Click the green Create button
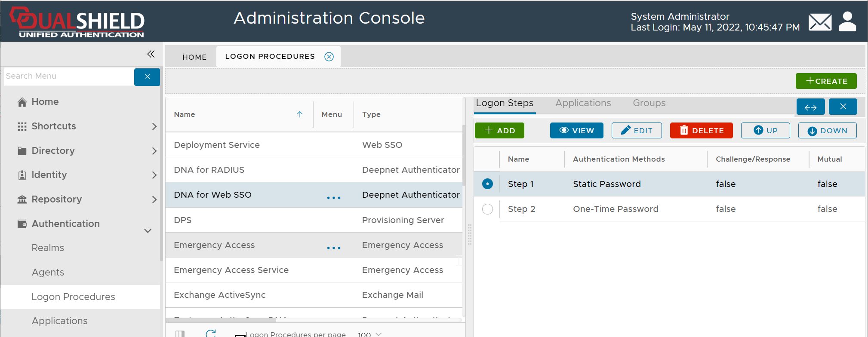 (x=826, y=81)
